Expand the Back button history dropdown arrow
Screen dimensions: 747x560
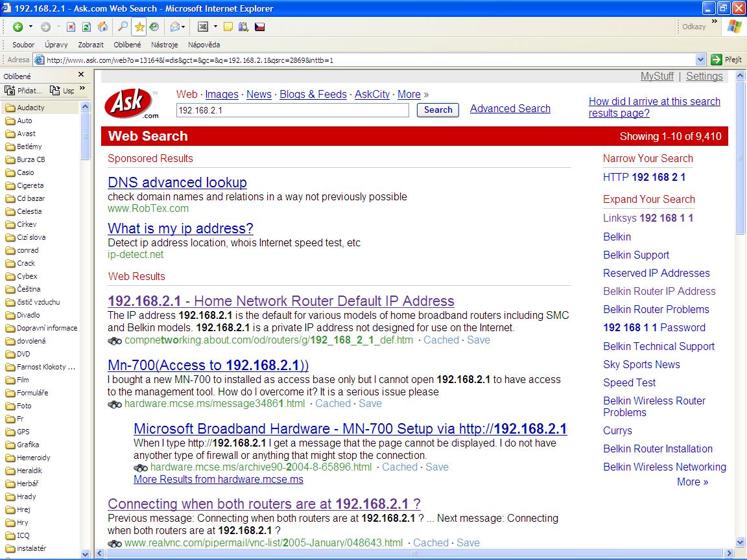pyautogui.click(x=30, y=27)
